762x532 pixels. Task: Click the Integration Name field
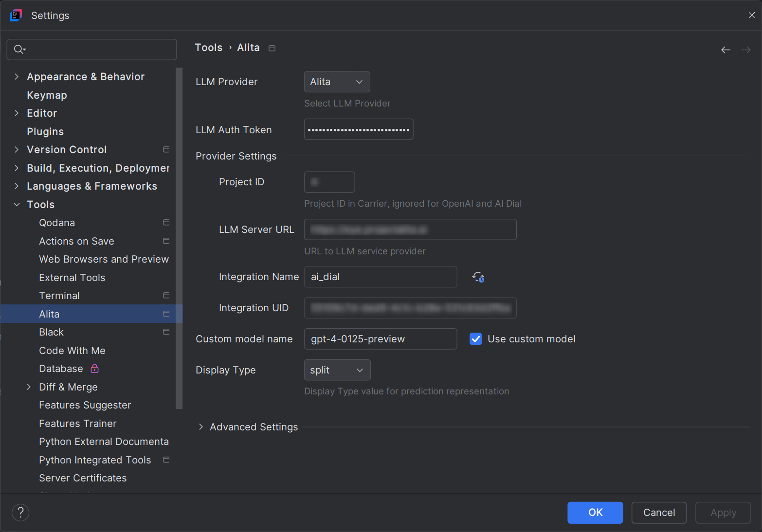click(x=381, y=277)
